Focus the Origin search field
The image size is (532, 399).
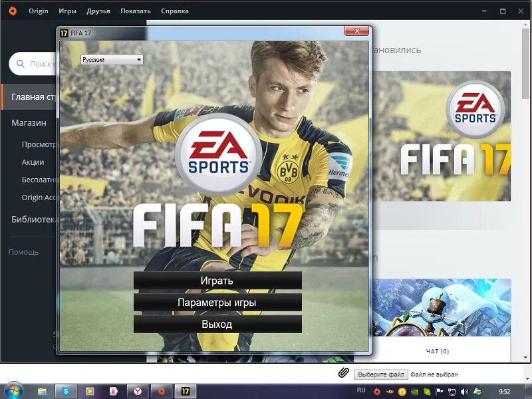33,64
